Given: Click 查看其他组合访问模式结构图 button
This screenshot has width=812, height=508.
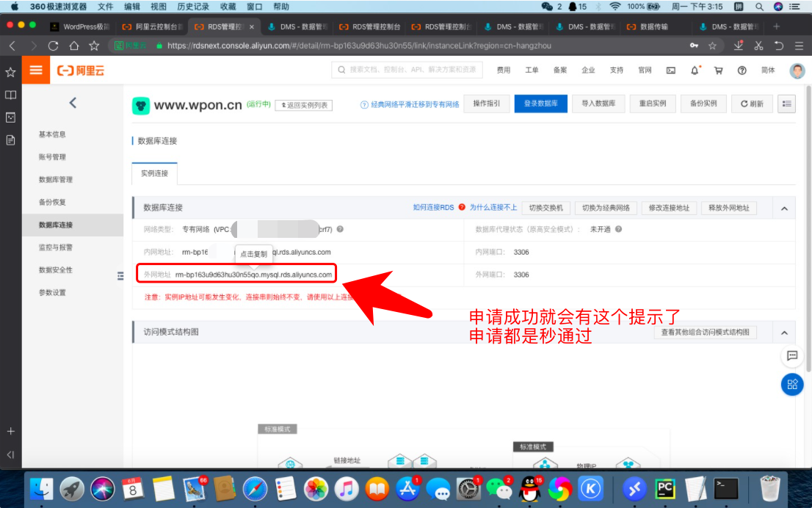Looking at the screenshot, I should coord(706,333).
